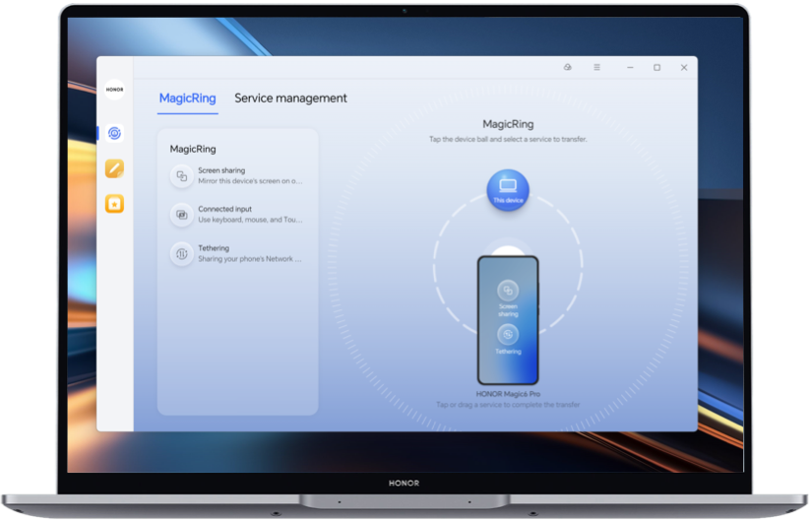This screenshot has width=812, height=523.
Task: Click the Connected input icon
Action: click(182, 215)
